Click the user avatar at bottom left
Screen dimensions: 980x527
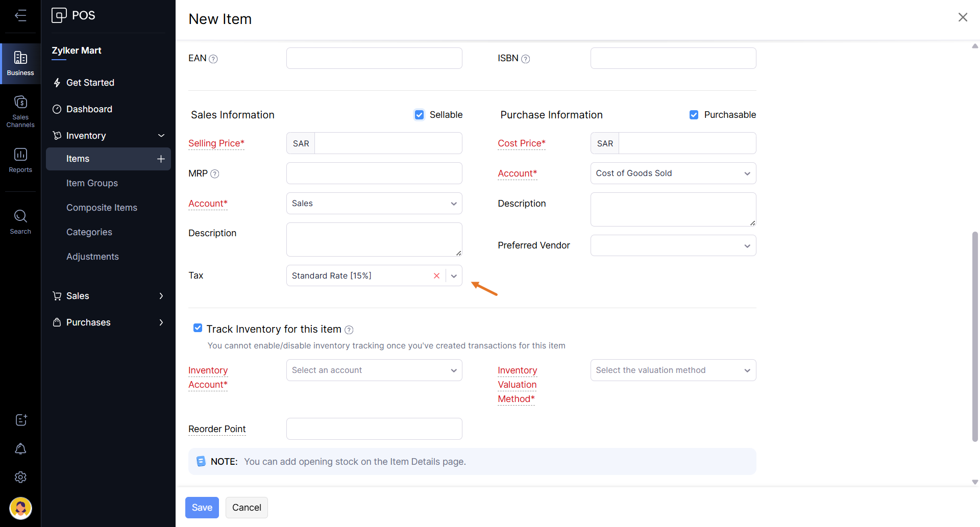(20, 508)
